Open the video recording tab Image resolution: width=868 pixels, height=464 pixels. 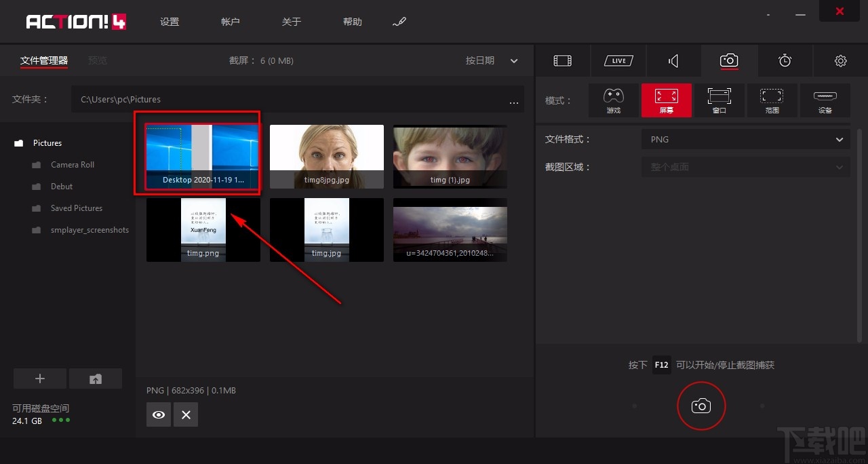(x=562, y=61)
